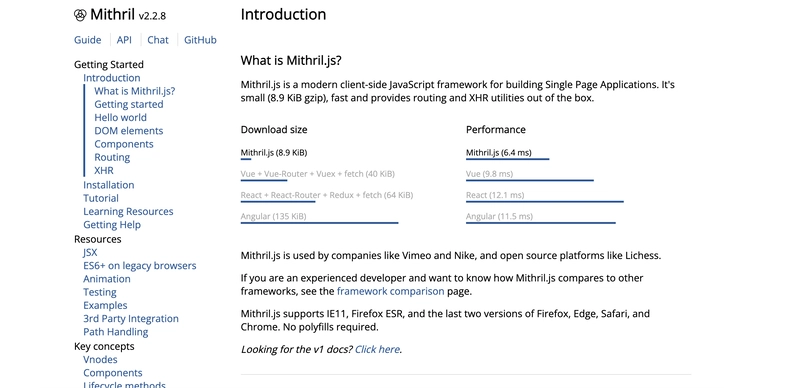The height and width of the screenshot is (388, 800).
Task: Click the Mithril.js (8.9 KiB) bar label
Action: click(273, 152)
